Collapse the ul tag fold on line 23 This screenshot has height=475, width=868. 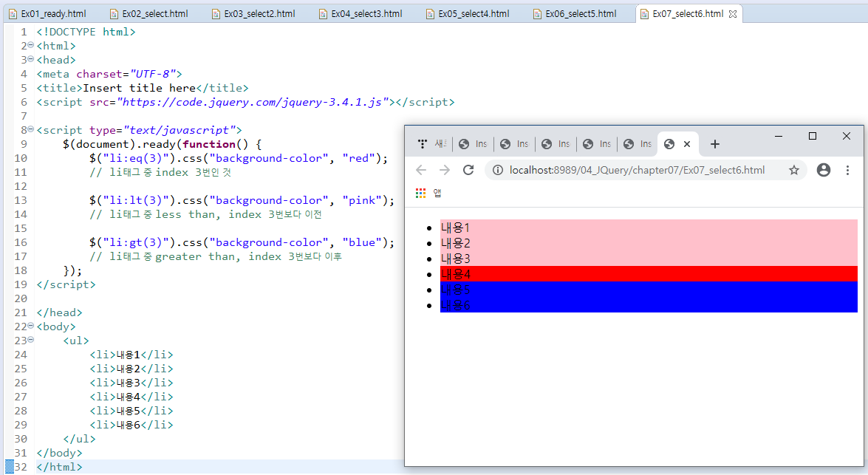pos(31,340)
